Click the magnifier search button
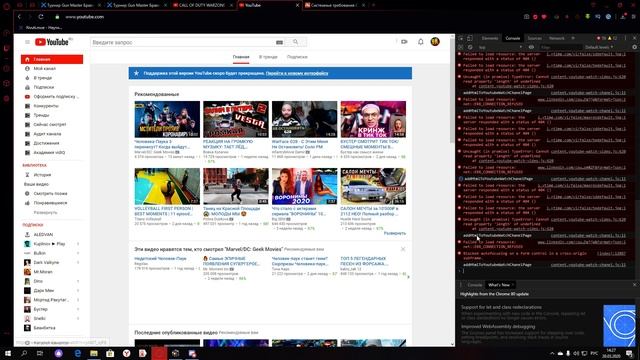This screenshot has width=640, height=360. [x=296, y=42]
